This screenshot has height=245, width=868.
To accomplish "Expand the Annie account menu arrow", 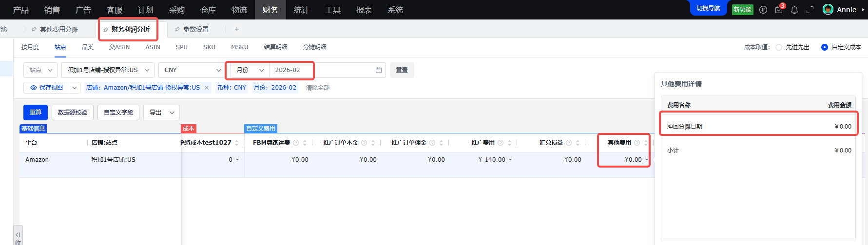I will click(863, 10).
